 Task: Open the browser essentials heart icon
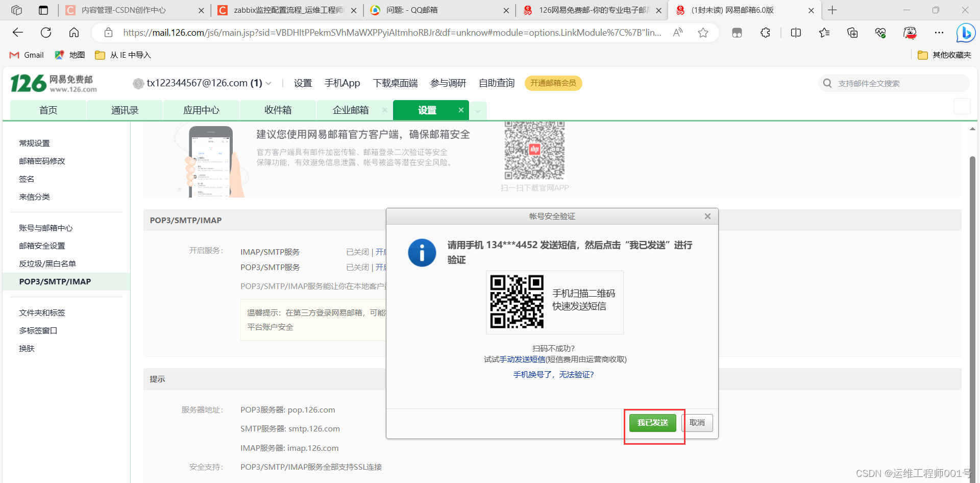[880, 33]
